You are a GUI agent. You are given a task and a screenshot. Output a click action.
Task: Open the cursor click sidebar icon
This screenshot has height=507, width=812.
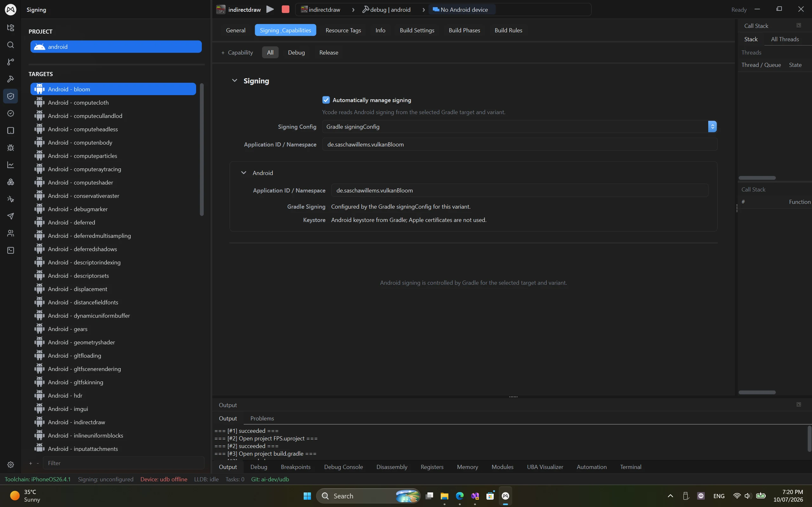[11, 199]
